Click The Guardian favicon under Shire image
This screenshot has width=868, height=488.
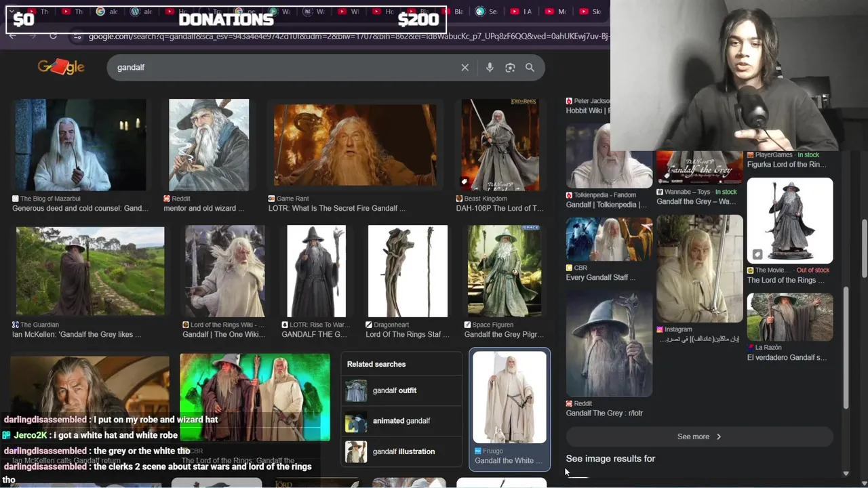(16, 325)
